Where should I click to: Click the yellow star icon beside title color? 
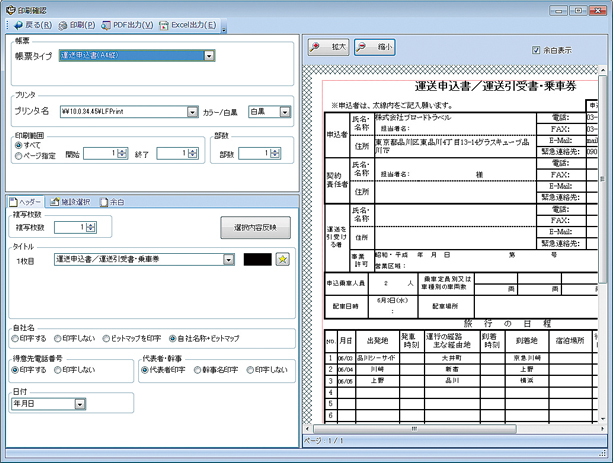pyautogui.click(x=283, y=260)
